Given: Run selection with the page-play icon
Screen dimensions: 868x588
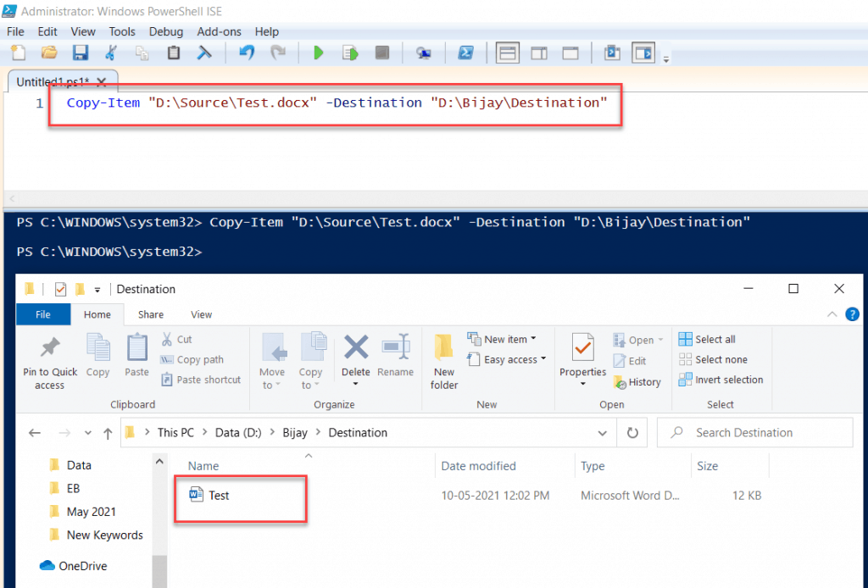Looking at the screenshot, I should click(350, 53).
